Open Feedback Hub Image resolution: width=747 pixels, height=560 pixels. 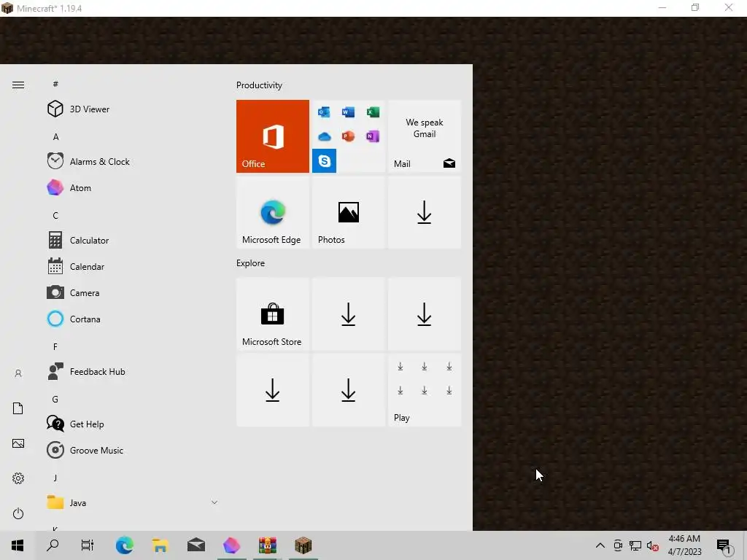point(131,371)
